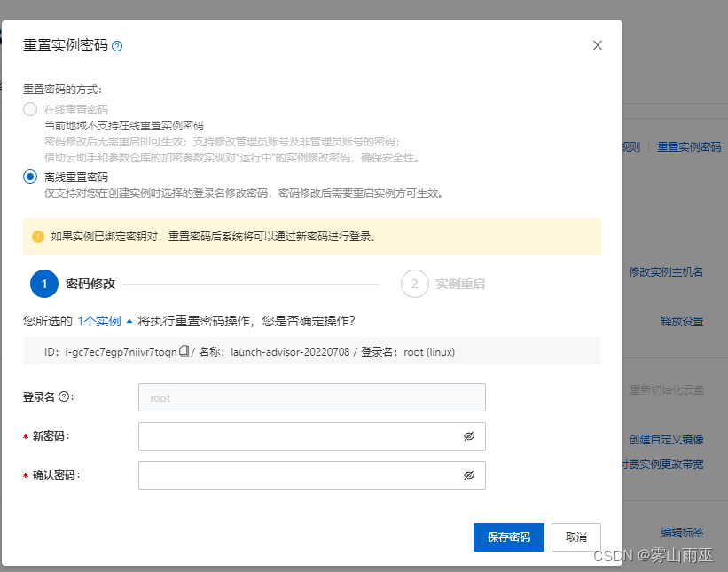728x572 pixels.
Task: Click step 2 实例重启 circle
Action: click(415, 284)
